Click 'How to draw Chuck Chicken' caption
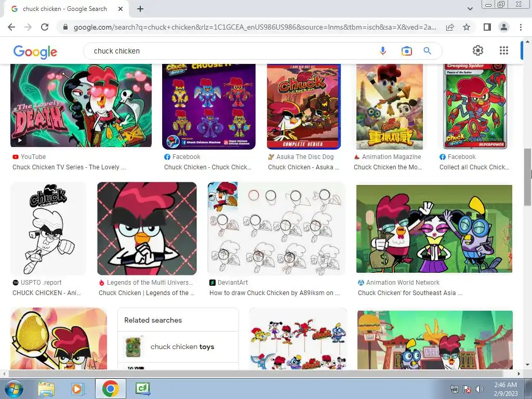 [x=274, y=293]
